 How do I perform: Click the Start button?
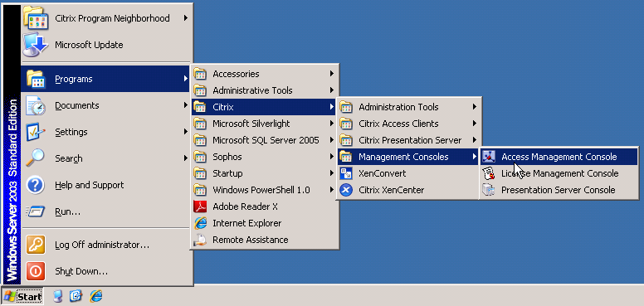coord(22,296)
